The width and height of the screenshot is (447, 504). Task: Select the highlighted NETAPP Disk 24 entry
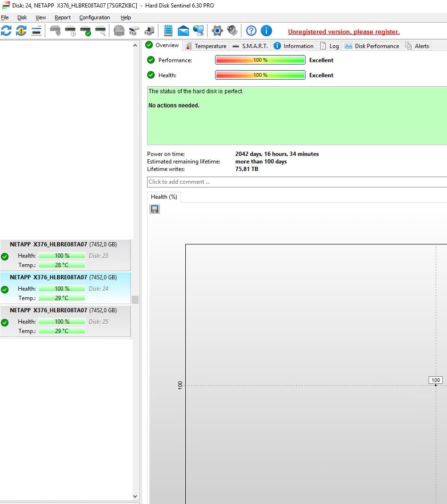[x=66, y=288]
